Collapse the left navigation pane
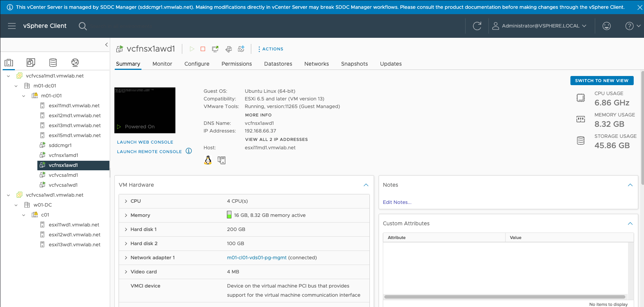Viewport: 644px width, 307px height. click(106, 45)
